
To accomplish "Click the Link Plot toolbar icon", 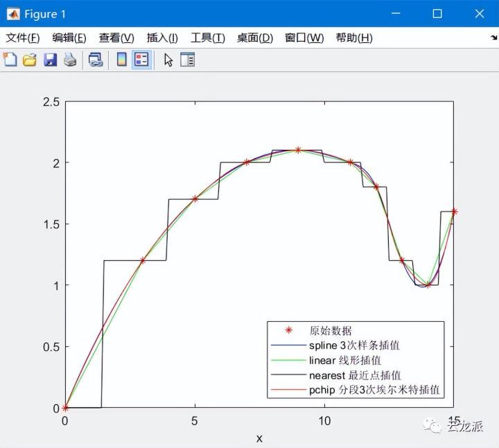I will [96, 60].
